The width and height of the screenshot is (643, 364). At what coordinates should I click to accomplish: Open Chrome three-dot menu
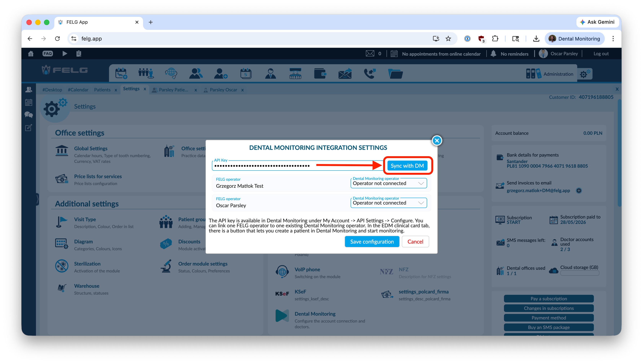coord(613,38)
